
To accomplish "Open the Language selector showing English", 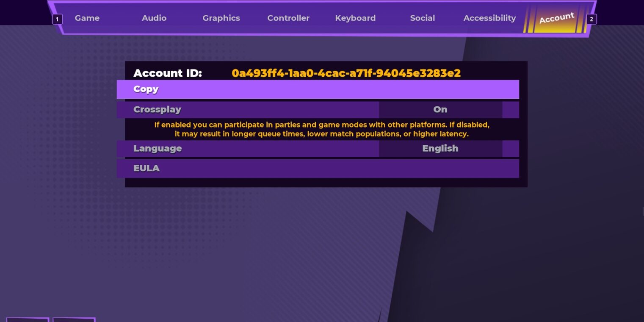I will pyautogui.click(x=440, y=149).
